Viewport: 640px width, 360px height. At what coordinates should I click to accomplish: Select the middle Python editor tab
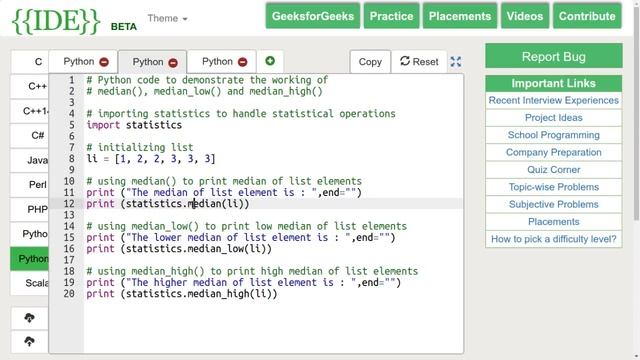148,62
